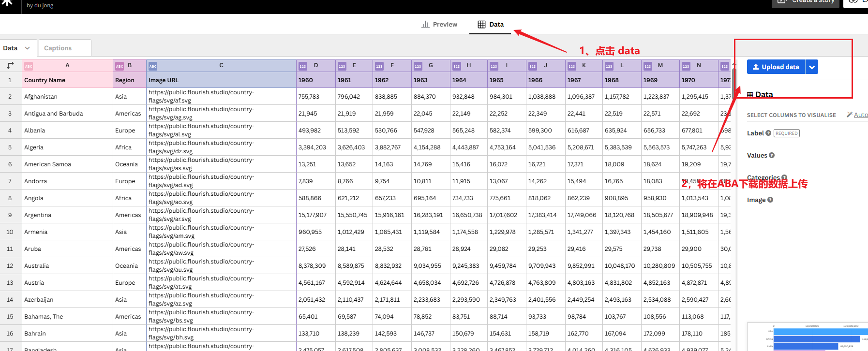Viewport: 868px width, 351px height.
Task: Click the 123 type icon in column J header
Action: point(533,66)
